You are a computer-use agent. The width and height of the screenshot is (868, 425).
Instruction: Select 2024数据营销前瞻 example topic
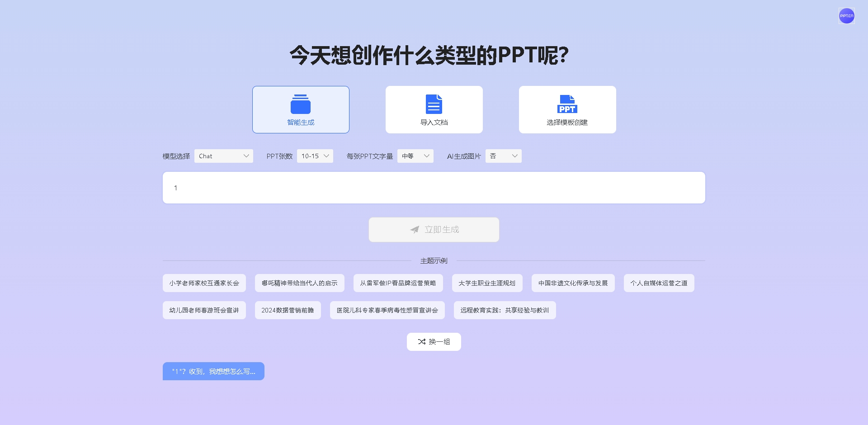[x=288, y=310]
